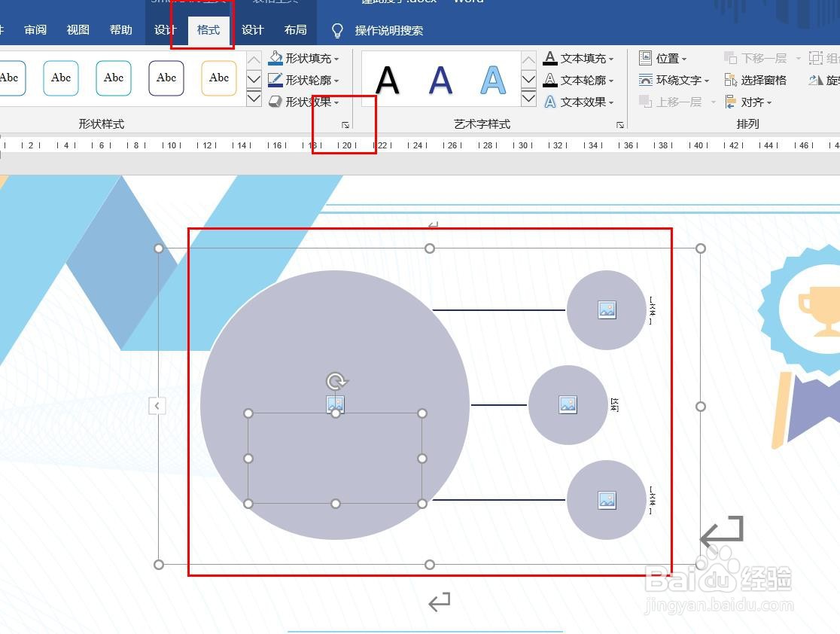Click the Text Outline (文本轮廓) icon
The height and width of the screenshot is (634, 840).
pos(551,80)
